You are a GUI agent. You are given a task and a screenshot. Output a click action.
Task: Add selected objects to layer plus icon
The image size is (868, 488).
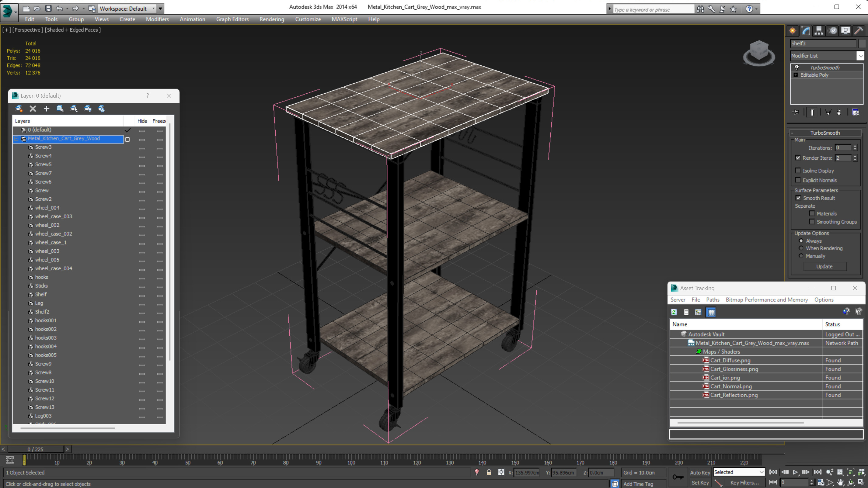[47, 109]
